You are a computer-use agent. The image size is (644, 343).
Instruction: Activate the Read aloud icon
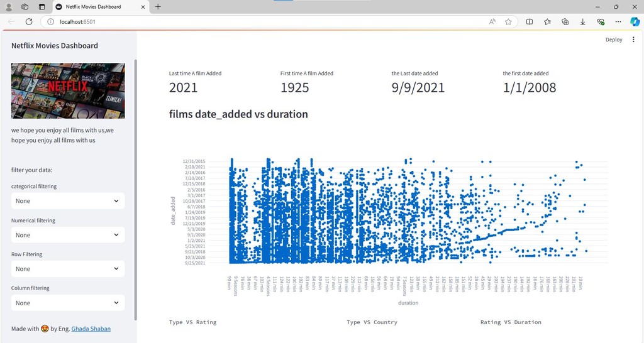click(492, 22)
